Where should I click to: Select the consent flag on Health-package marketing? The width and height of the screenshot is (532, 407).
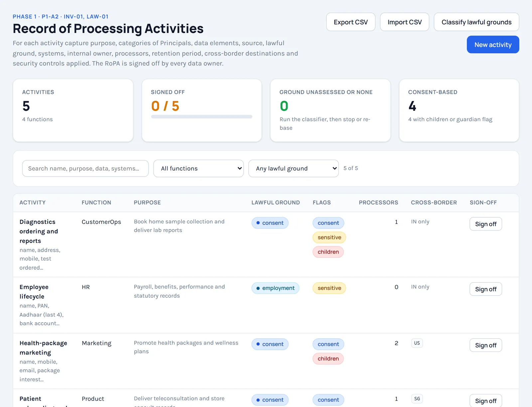pos(328,344)
